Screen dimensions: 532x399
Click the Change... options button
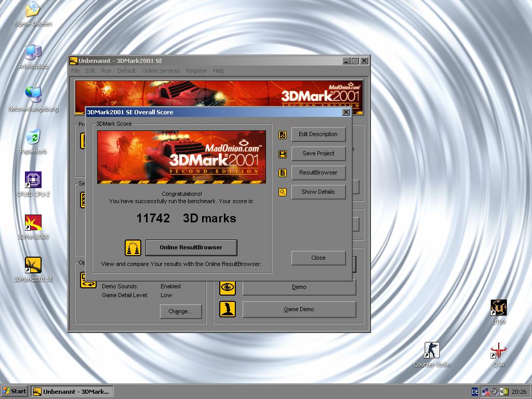(x=180, y=312)
